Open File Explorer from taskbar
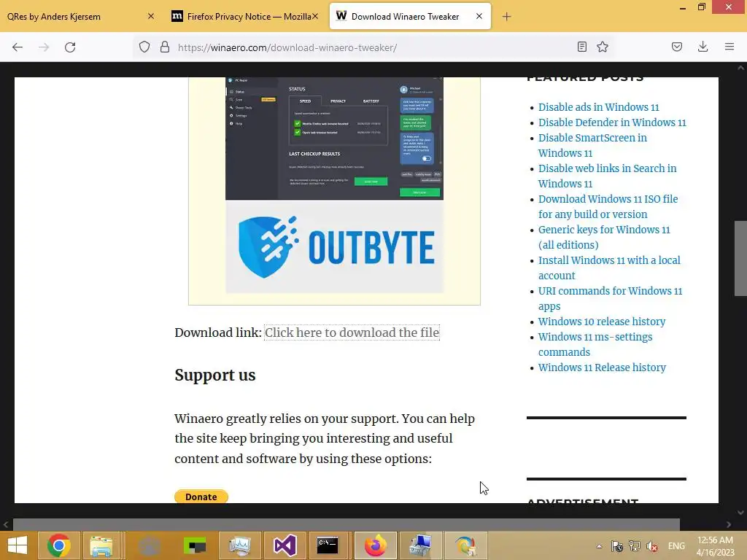747x560 pixels. coord(101,545)
